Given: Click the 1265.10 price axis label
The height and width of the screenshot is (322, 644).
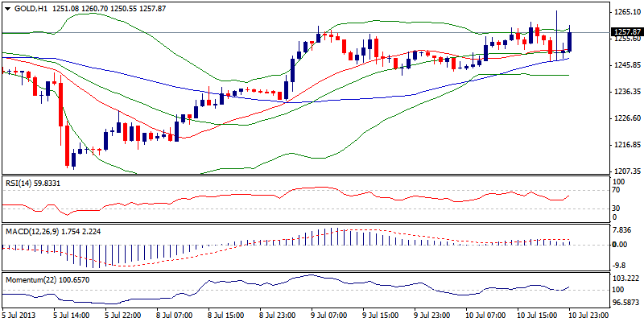Looking at the screenshot, I should [625, 12].
